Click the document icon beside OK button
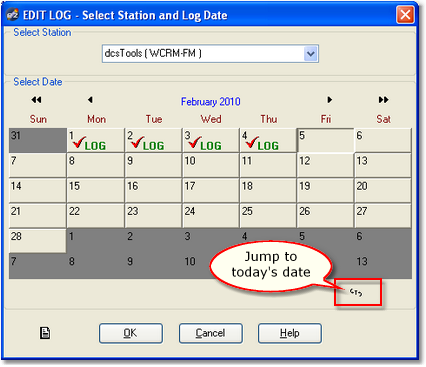This screenshot has width=426, height=367. pyautogui.click(x=45, y=333)
